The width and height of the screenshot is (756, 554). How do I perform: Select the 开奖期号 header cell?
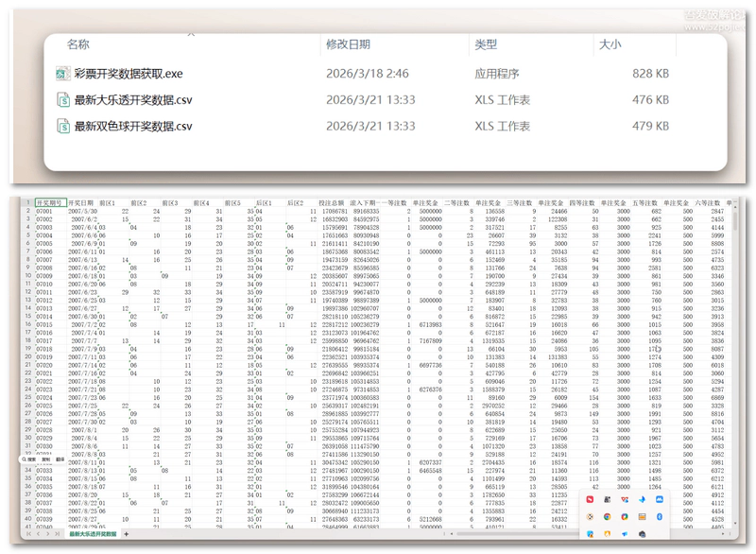(x=49, y=202)
